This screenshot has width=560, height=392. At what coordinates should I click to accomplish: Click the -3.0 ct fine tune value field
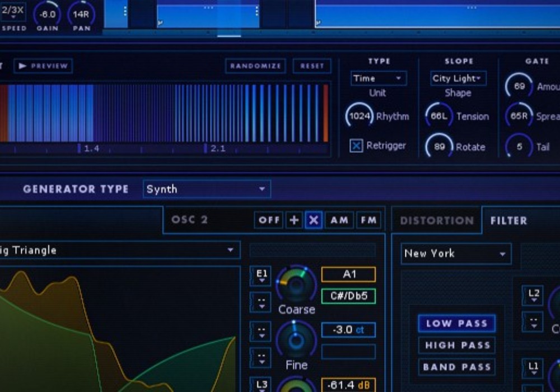pos(348,330)
